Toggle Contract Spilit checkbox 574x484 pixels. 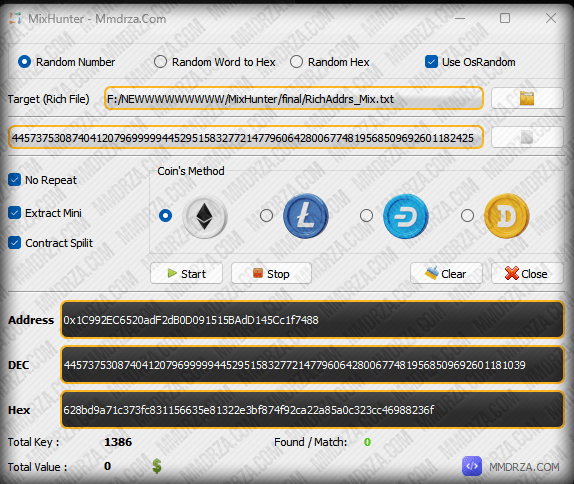[x=15, y=243]
